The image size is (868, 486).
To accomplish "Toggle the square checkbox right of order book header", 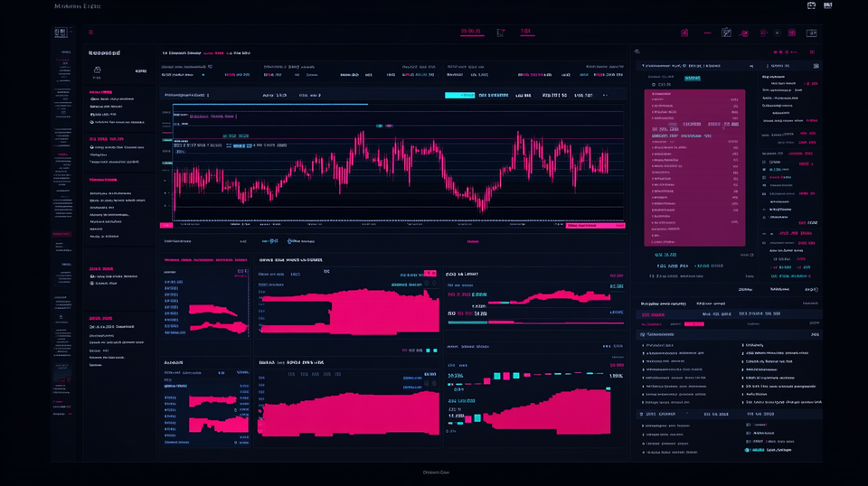I will [x=815, y=66].
